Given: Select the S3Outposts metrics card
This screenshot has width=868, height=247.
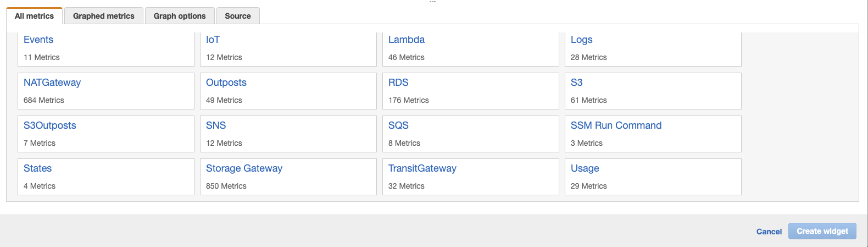Looking at the screenshot, I should click(50, 125).
